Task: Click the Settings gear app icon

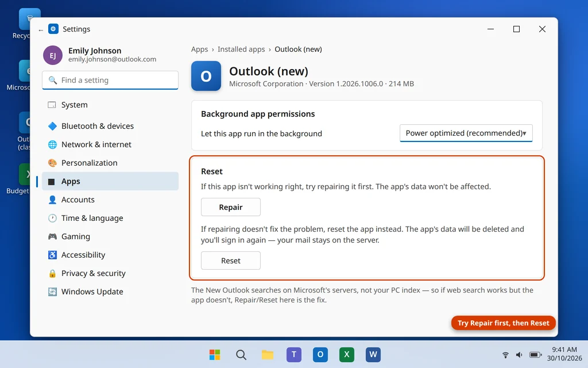Action: coord(53,29)
